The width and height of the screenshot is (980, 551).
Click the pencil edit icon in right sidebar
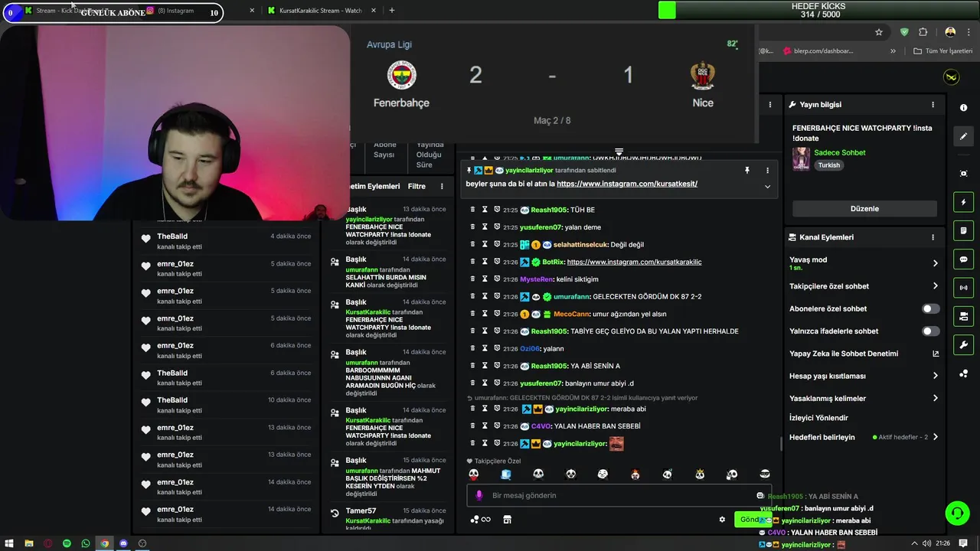tap(963, 136)
